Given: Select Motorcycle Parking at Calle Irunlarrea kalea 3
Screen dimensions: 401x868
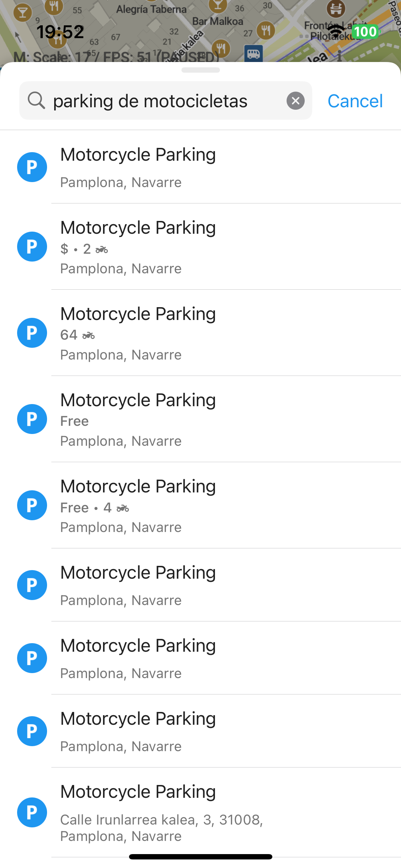Looking at the screenshot, I should pos(214,812).
